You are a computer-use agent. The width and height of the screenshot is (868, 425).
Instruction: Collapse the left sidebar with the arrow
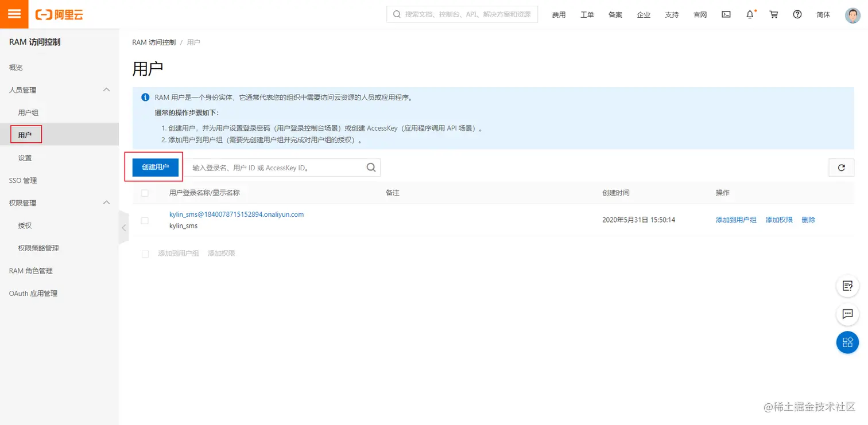[123, 227]
